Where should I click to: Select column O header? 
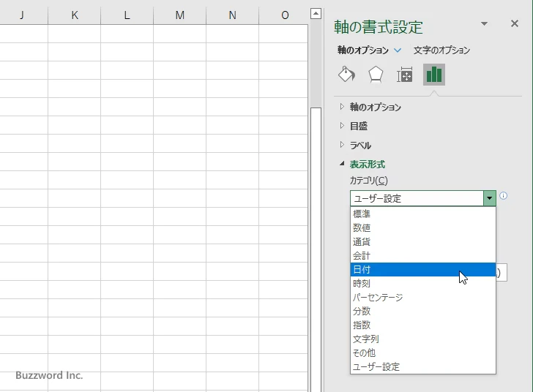click(285, 15)
